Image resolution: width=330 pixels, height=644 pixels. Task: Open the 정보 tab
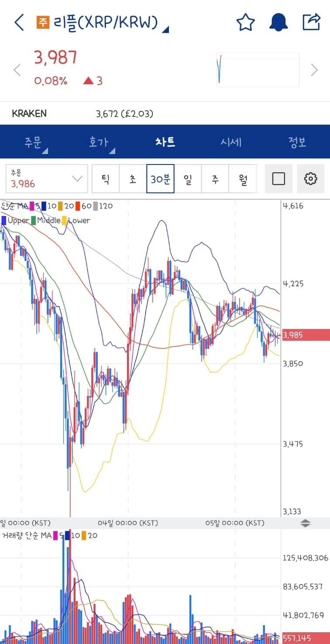[297, 142]
